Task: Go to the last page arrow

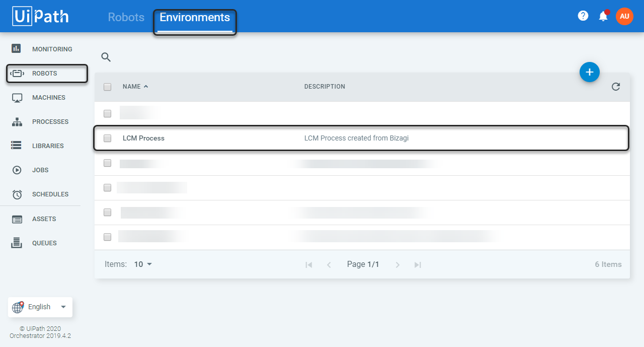Action: tap(418, 264)
